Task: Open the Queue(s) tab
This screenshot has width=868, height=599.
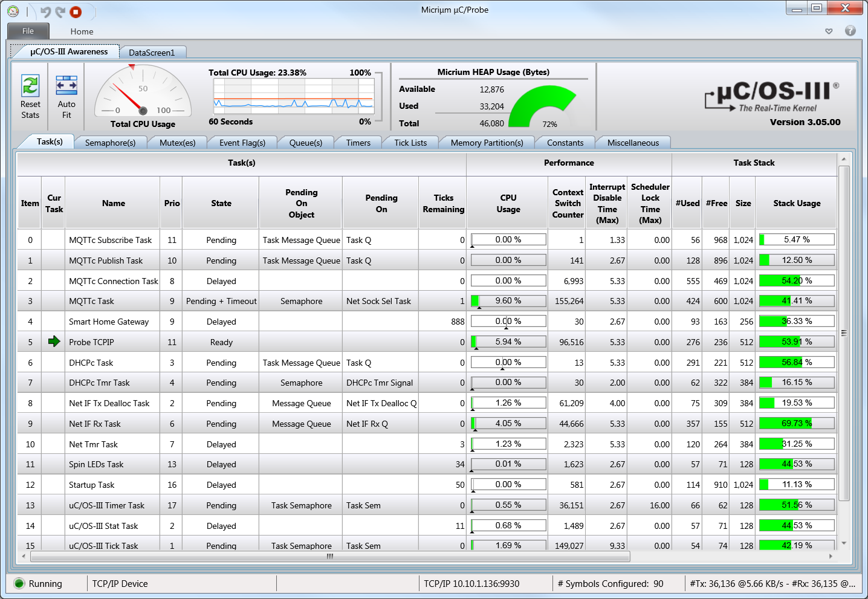Action: click(x=305, y=143)
